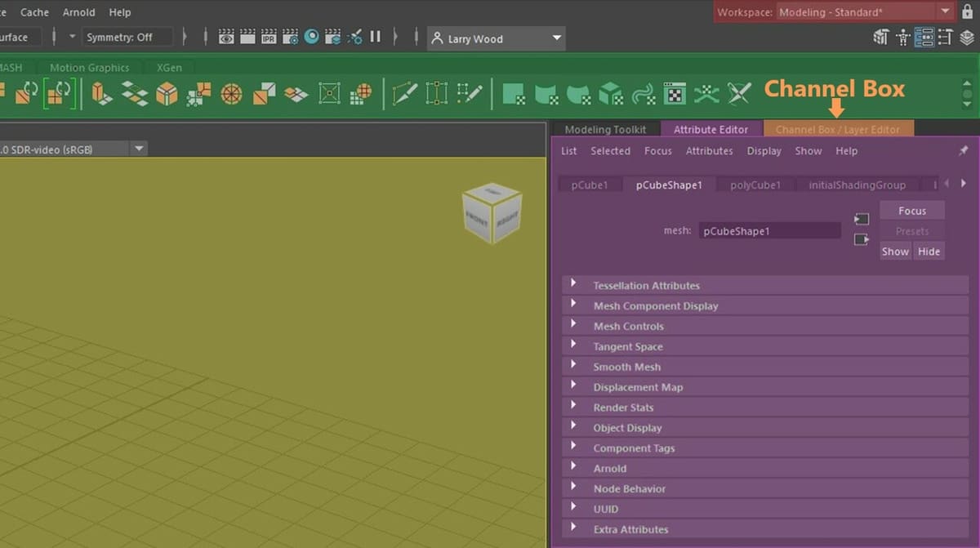Open the Workspace Modeling - Standard dropdown

(x=865, y=12)
